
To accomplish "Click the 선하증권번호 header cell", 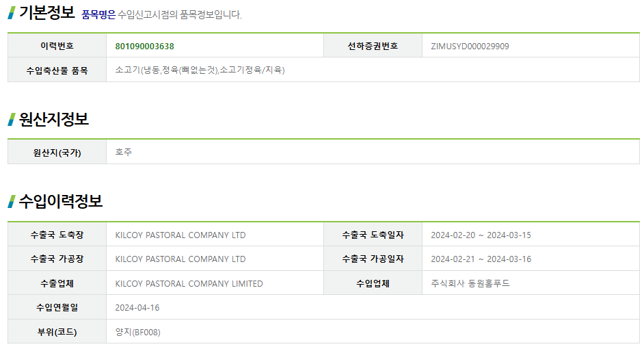I will pos(373,46).
